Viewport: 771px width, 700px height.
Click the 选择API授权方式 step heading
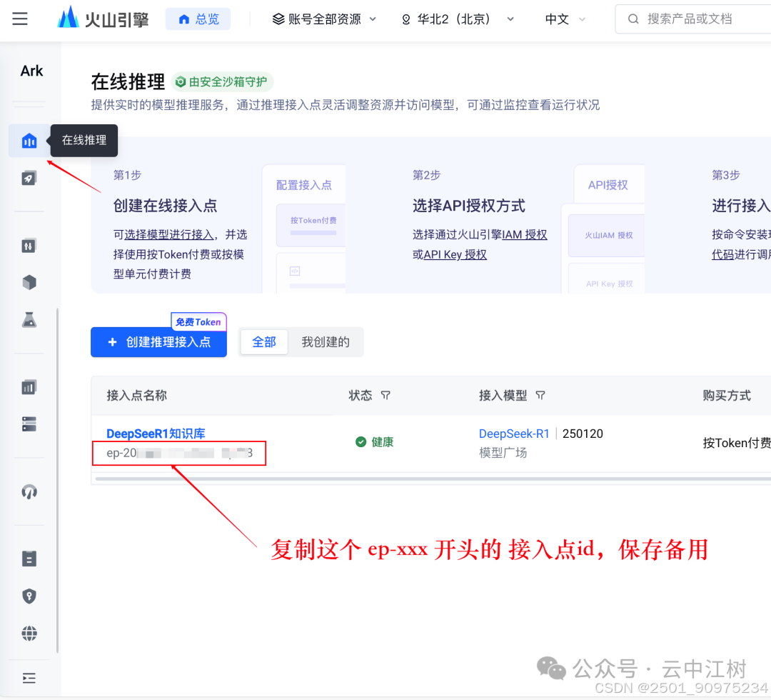(x=468, y=206)
